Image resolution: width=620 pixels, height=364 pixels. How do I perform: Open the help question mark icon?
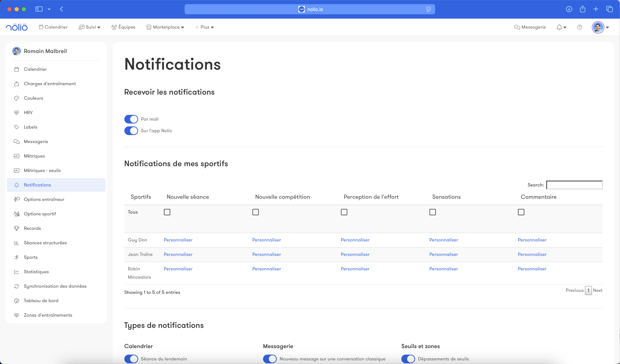(579, 27)
